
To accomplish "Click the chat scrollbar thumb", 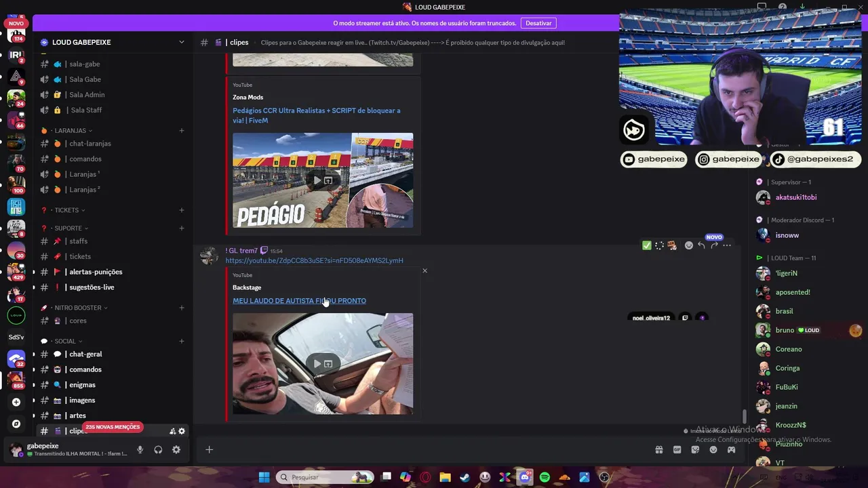I will coord(744,416).
